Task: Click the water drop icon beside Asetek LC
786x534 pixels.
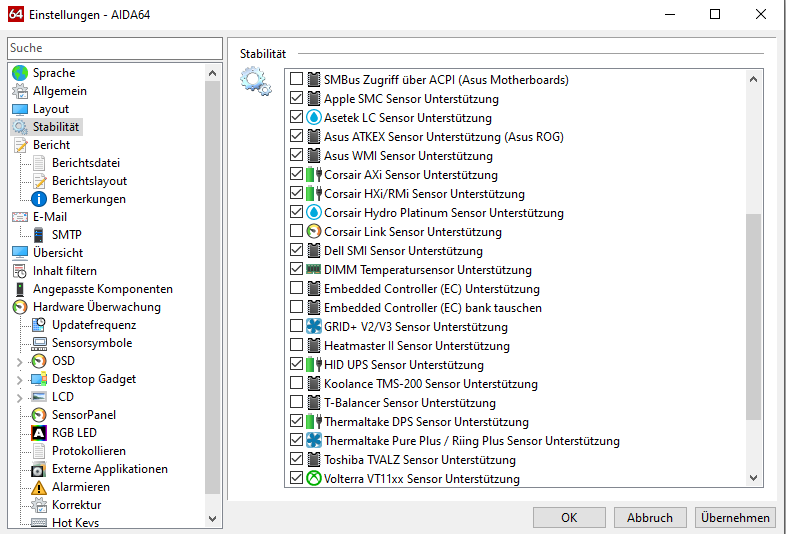Action: [313, 117]
